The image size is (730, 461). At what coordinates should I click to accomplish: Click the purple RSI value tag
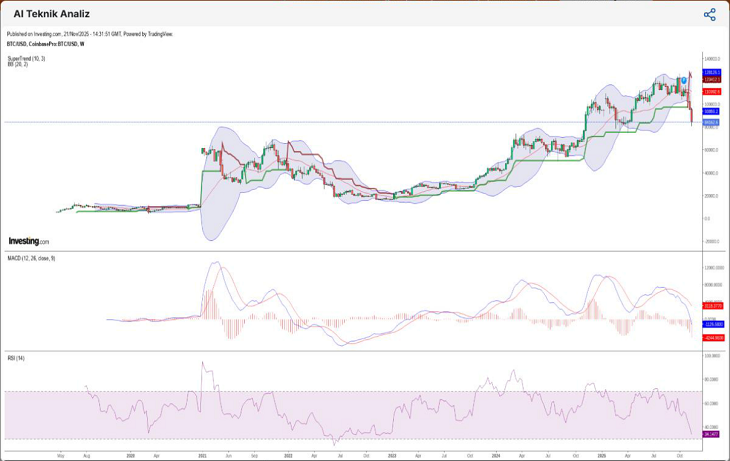712,434
